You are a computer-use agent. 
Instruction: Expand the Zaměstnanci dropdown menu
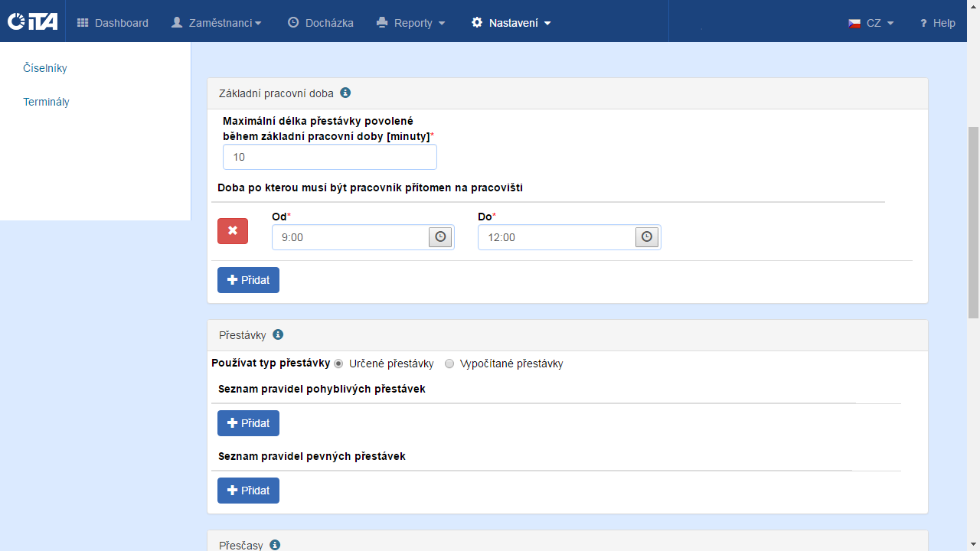click(217, 23)
